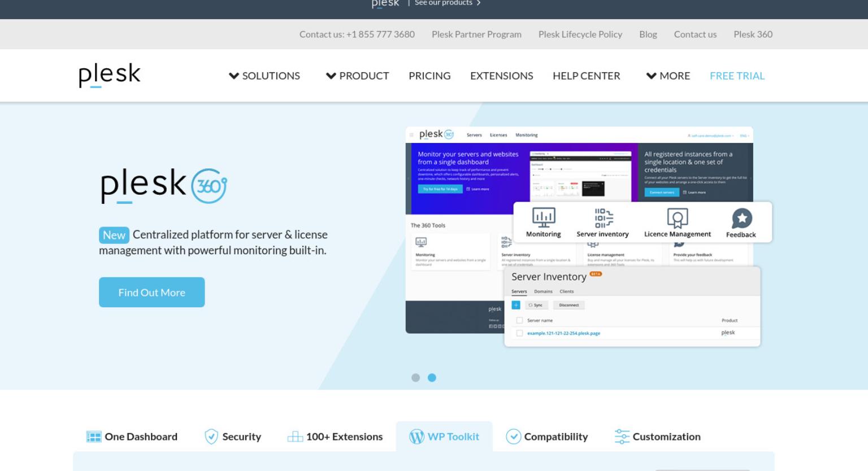The height and width of the screenshot is (471, 868).
Task: Switch to the Customization tab
Action: click(x=657, y=437)
